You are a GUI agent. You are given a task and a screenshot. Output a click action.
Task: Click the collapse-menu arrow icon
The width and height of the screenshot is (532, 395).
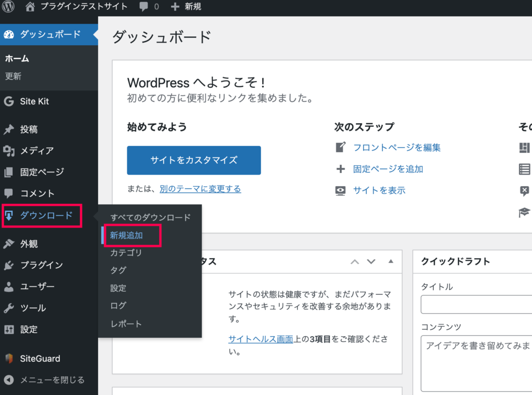pyautogui.click(x=9, y=380)
